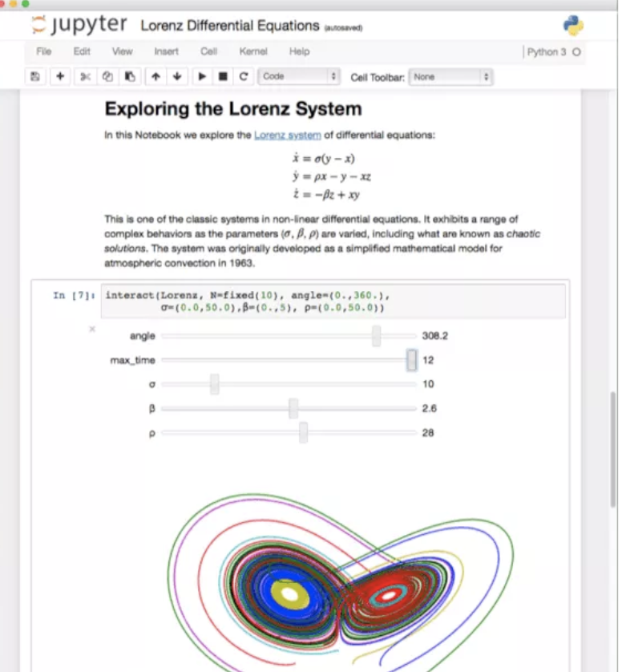Viewport: 622px width, 672px height.
Task: Click the Python logo icon
Action: tap(573, 26)
